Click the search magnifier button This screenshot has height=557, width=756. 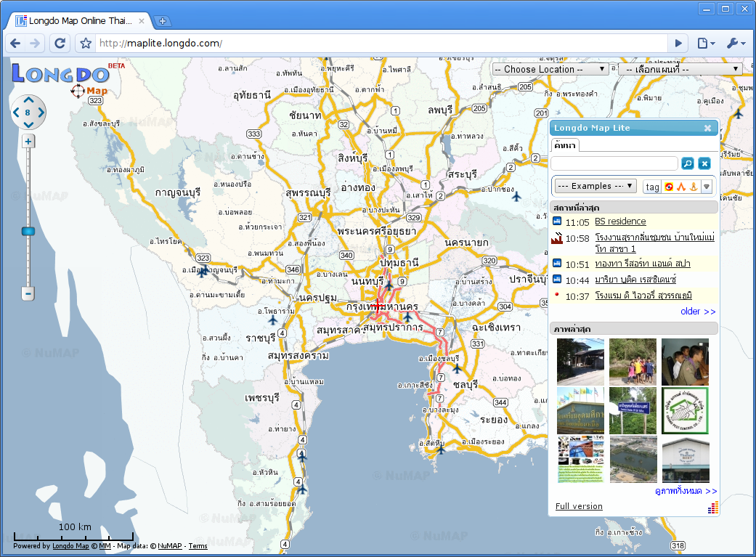(x=688, y=163)
